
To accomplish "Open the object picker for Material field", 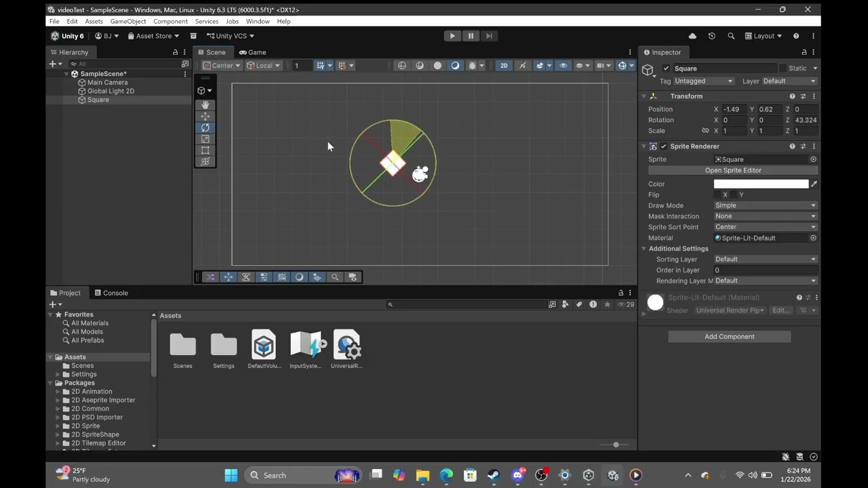I will tap(813, 238).
